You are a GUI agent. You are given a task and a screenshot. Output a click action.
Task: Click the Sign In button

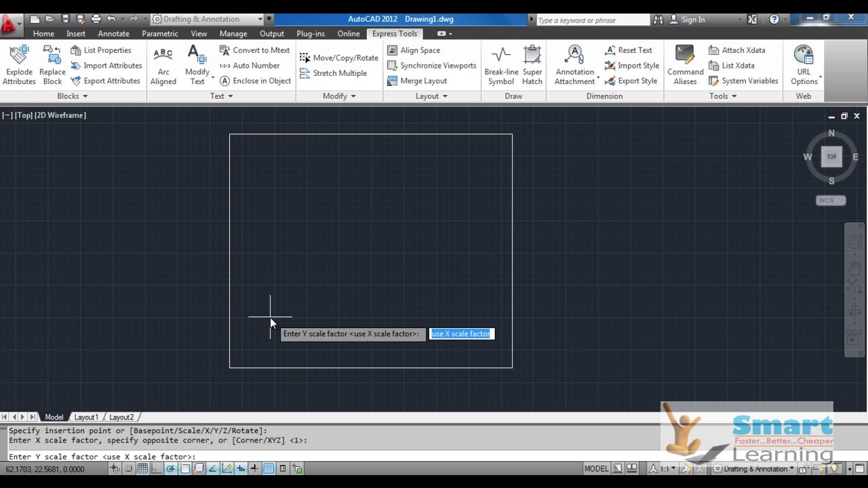687,20
